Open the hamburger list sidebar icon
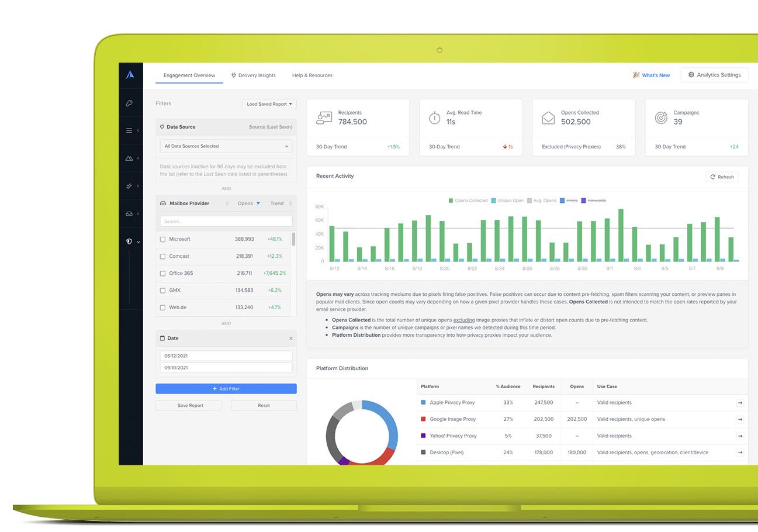758x532 pixels. click(129, 130)
